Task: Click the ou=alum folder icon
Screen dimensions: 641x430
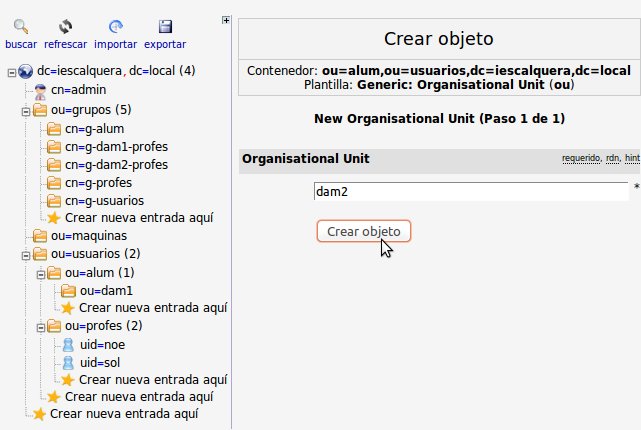Action: point(54,273)
